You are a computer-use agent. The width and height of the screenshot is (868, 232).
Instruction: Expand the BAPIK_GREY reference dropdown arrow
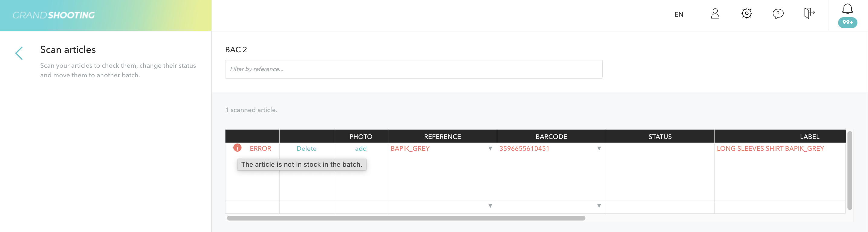490,149
